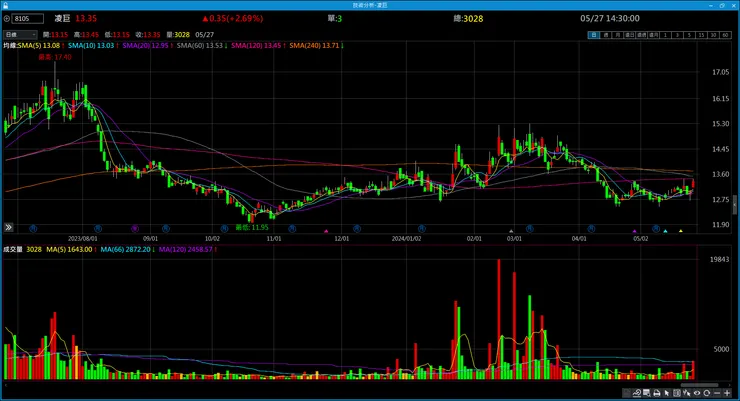Click the SMA(240) 13.71 moving average label
The height and width of the screenshot is (401, 740).
tap(314, 45)
